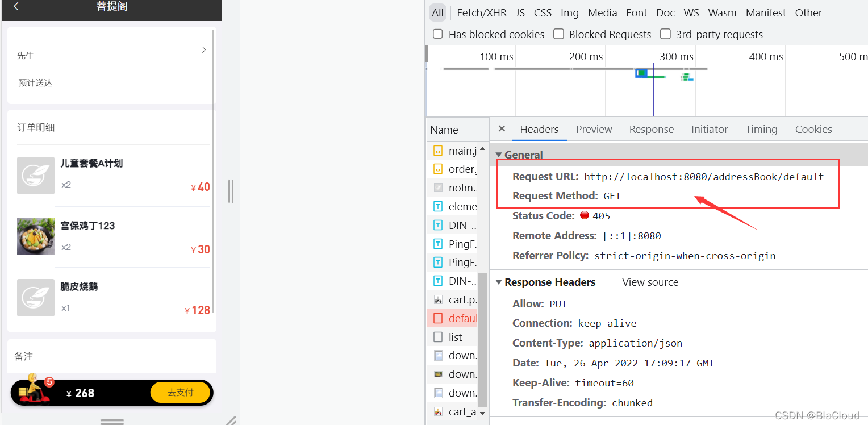This screenshot has width=868, height=425.
Task: Click the 去支付 pay button
Action: point(181,393)
